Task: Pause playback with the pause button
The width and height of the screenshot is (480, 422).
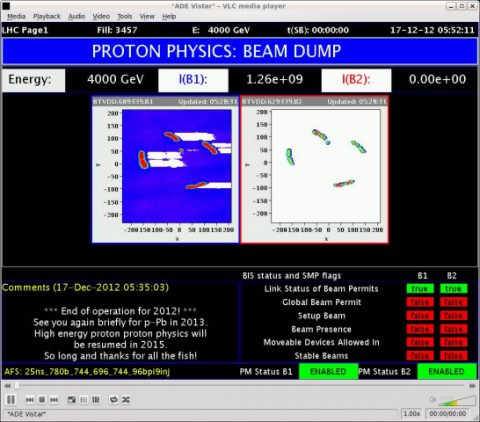Action: (x=11, y=399)
